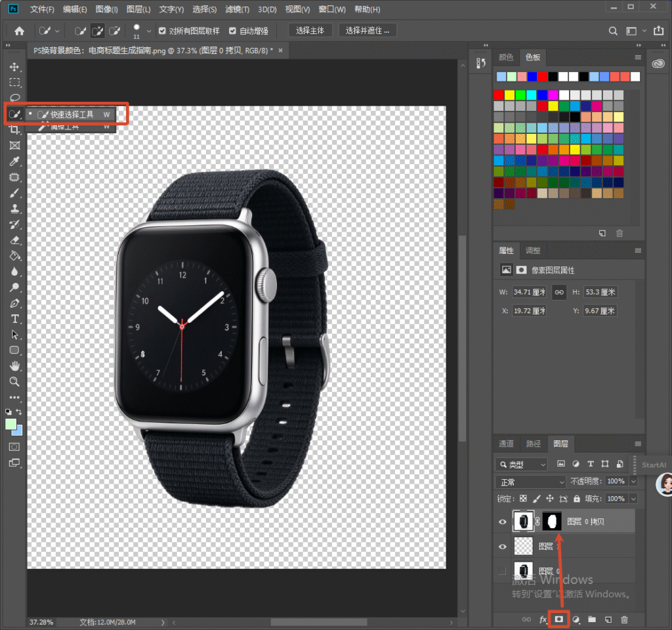Choose Add to selection brush mode
This screenshot has width=672, height=630.
tap(97, 31)
